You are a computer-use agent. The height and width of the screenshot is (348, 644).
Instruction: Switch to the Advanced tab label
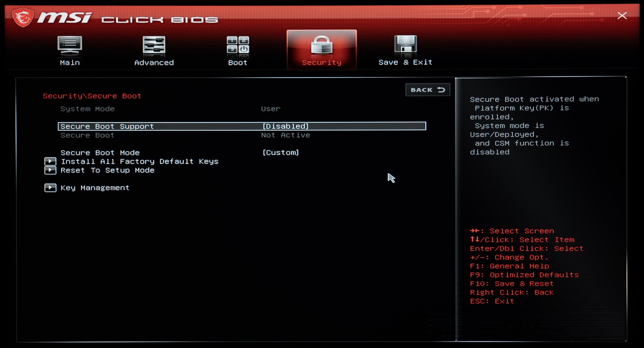[x=154, y=63]
